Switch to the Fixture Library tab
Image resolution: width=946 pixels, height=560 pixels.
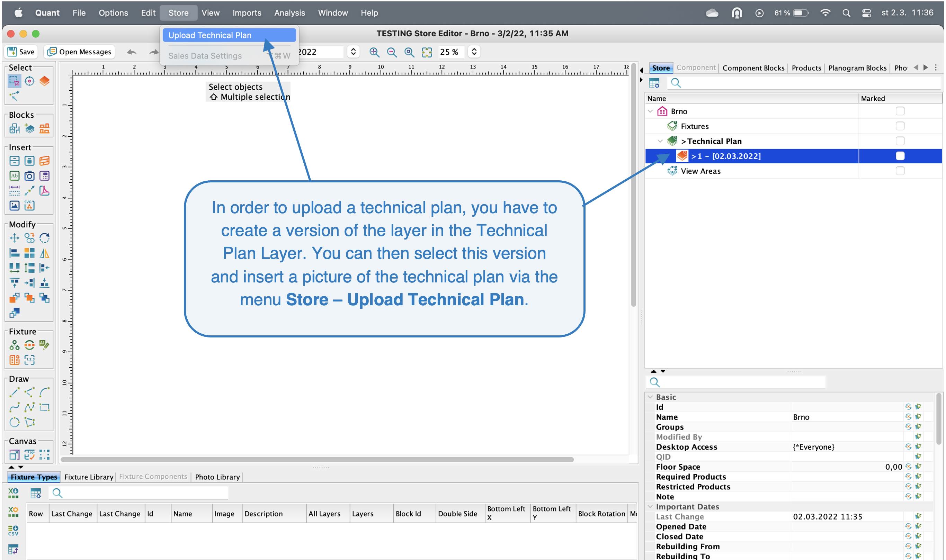89,477
